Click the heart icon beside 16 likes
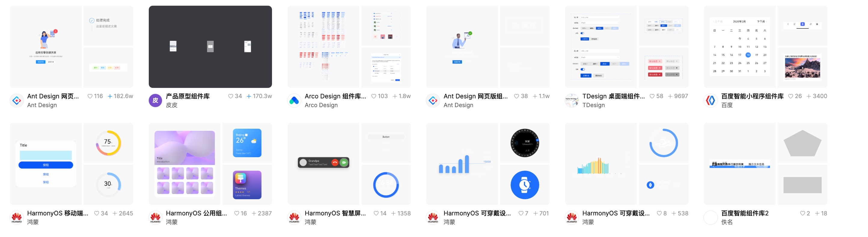868x237 pixels. click(237, 213)
